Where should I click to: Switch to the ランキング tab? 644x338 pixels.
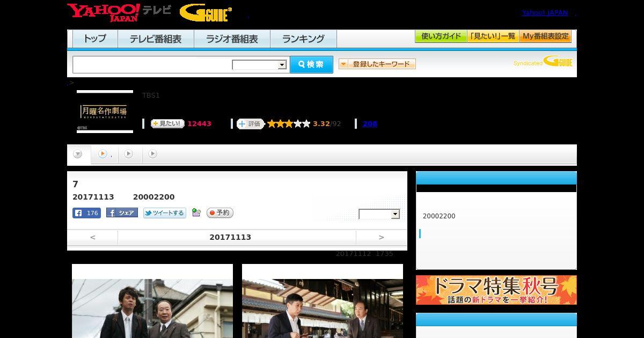point(303,39)
